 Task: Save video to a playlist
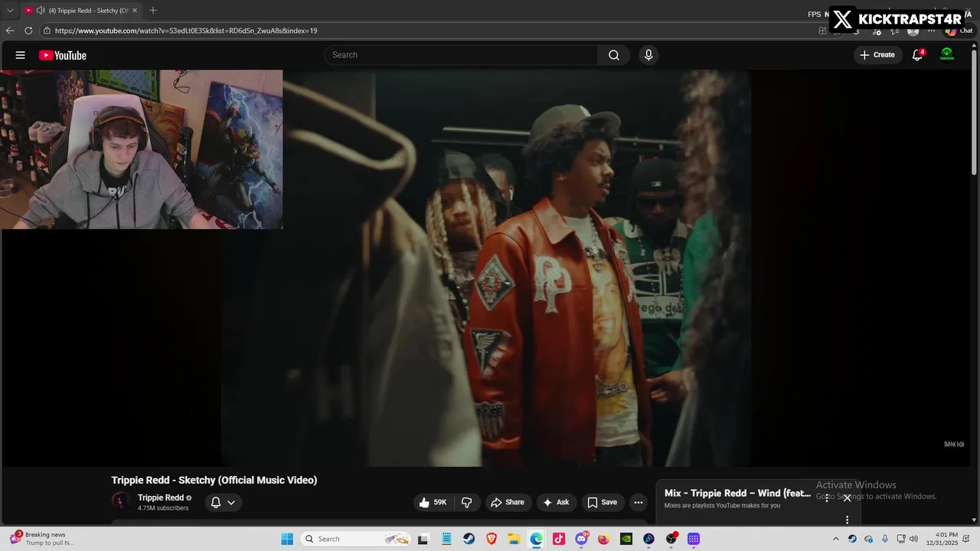[x=602, y=503]
